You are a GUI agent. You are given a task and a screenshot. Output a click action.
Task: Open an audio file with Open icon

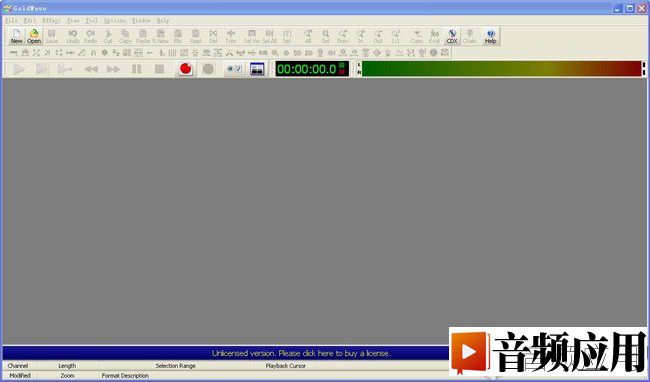tap(34, 36)
